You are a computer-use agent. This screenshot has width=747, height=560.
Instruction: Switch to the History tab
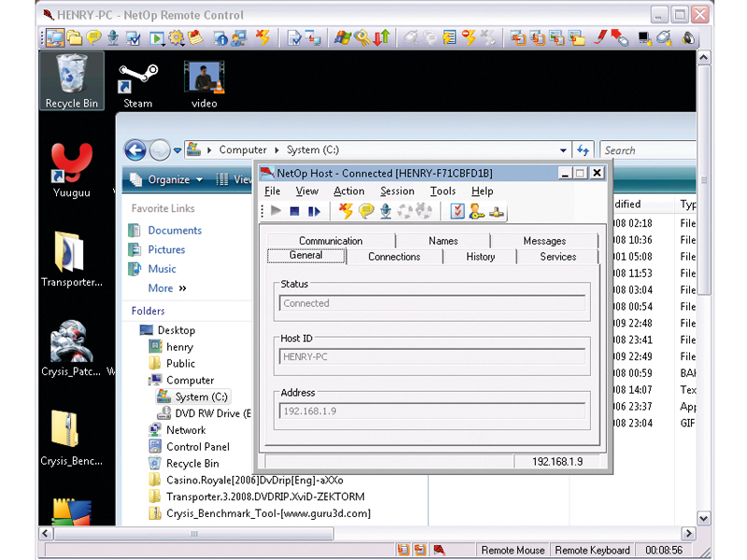[480, 256]
